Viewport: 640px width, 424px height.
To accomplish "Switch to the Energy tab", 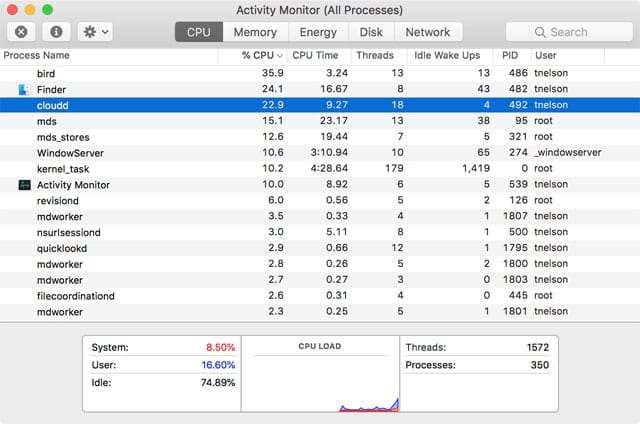I will [318, 32].
